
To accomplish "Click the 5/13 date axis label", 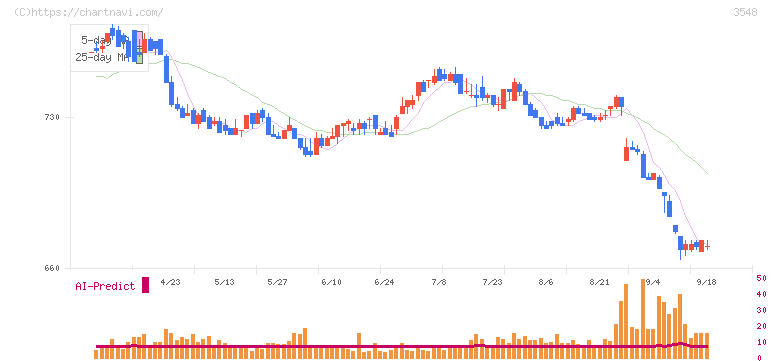I will (224, 282).
